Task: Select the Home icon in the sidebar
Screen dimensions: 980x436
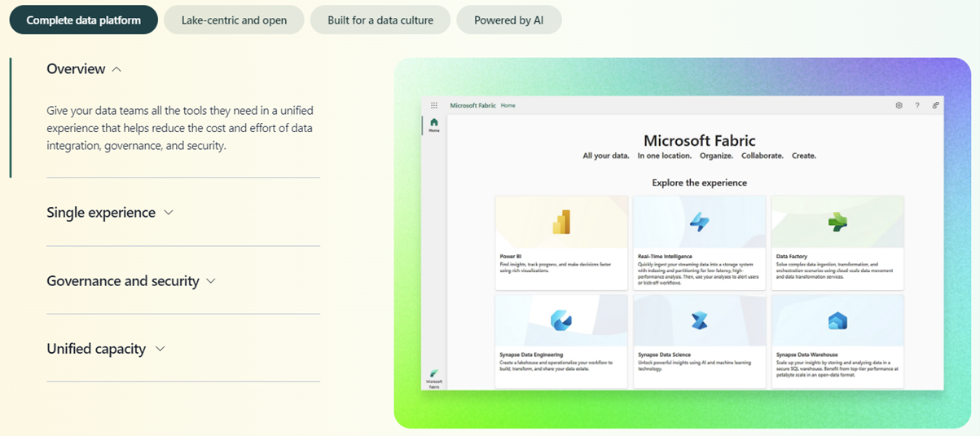Action: click(434, 125)
